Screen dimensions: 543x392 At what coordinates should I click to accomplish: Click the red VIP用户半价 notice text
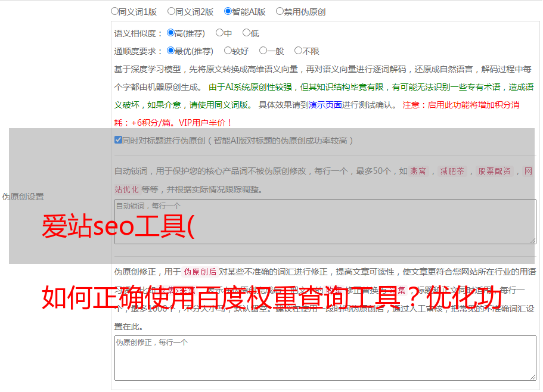click(205, 123)
